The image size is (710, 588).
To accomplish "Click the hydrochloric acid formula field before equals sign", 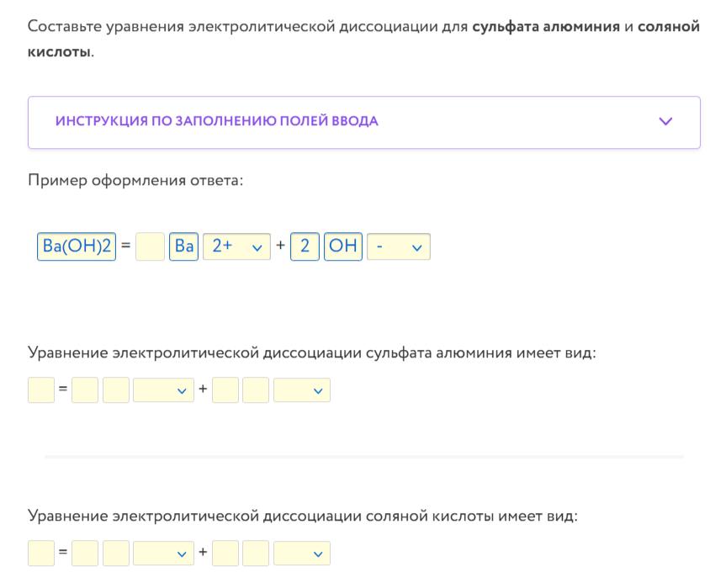I will (41, 553).
